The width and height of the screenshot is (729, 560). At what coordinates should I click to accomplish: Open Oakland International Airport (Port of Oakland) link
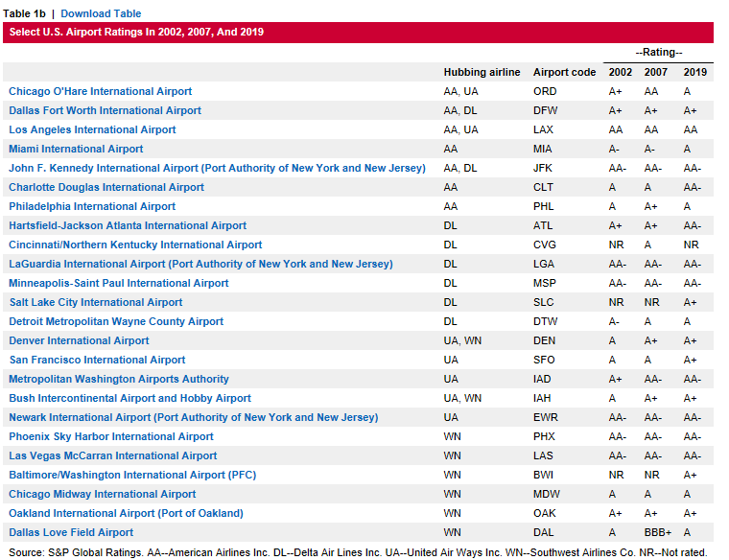[x=126, y=513]
